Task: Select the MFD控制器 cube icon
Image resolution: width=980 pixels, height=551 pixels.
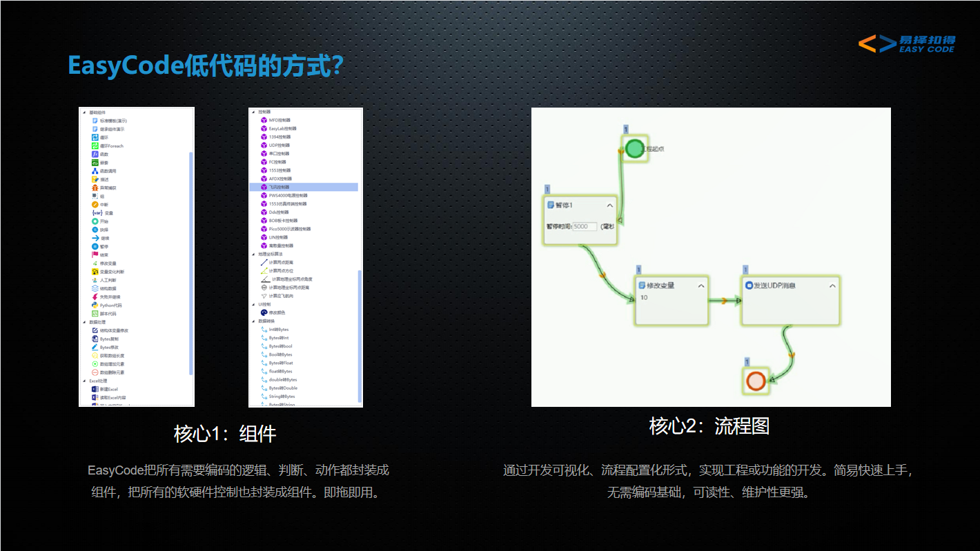Action: click(x=264, y=120)
